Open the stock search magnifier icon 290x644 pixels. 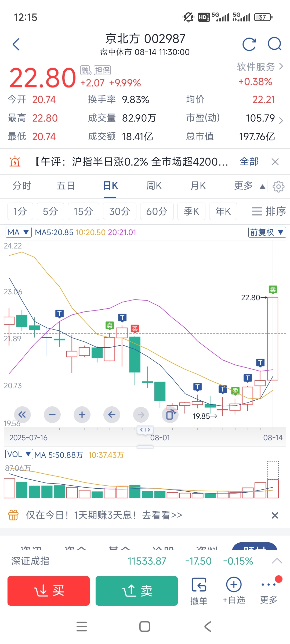tap(274, 44)
